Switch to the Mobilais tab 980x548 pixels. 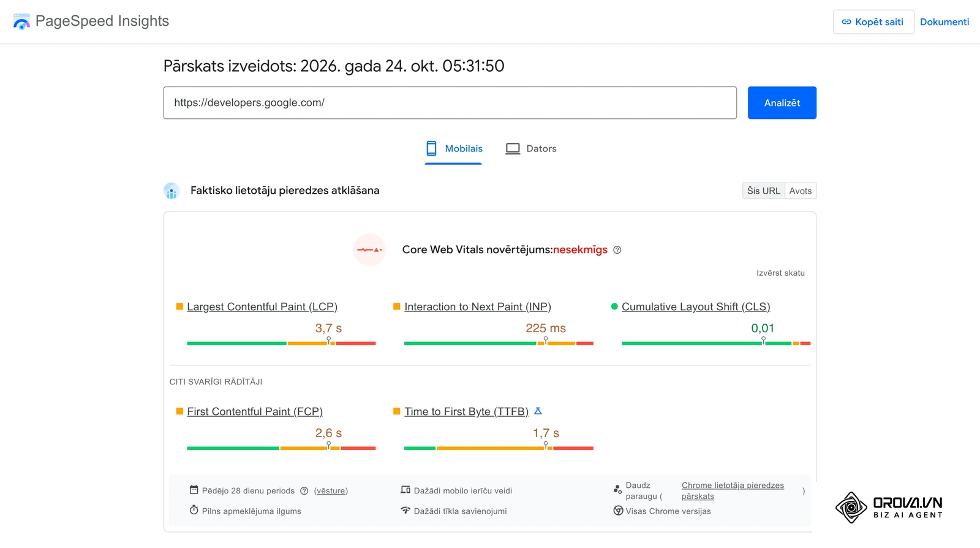pos(454,149)
